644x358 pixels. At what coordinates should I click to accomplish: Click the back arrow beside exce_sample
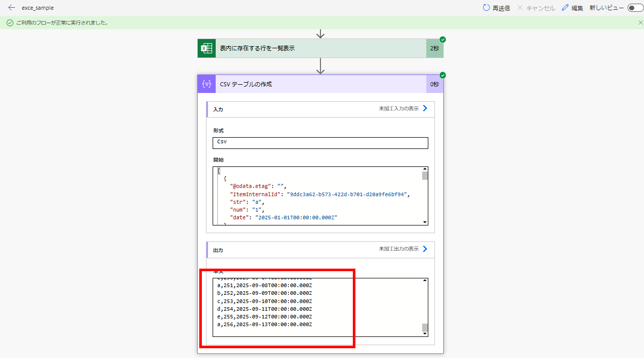[11, 7]
